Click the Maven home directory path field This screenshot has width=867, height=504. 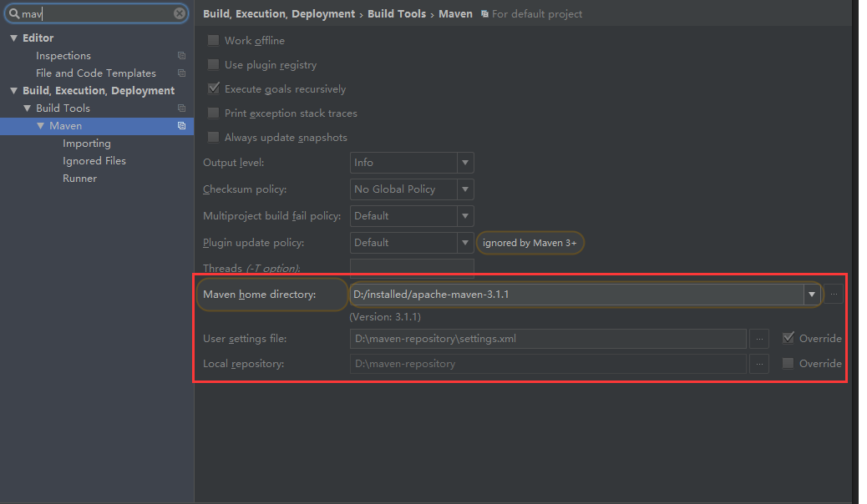(576, 295)
